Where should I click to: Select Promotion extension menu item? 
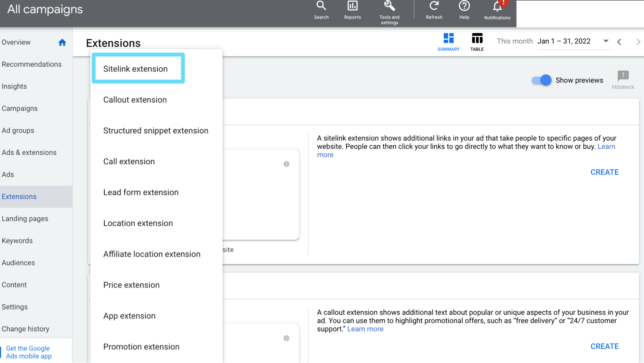156,347
